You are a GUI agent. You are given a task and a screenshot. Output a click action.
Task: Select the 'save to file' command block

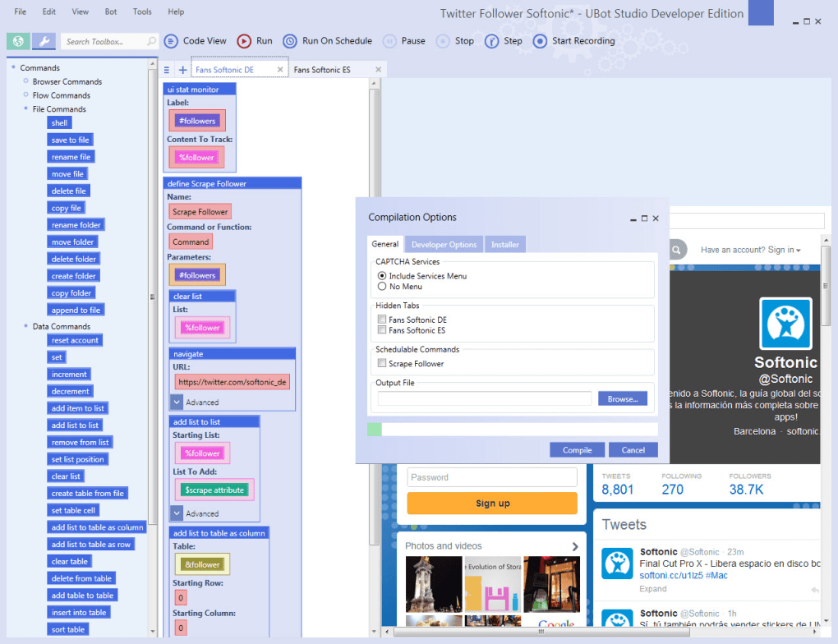coord(70,140)
